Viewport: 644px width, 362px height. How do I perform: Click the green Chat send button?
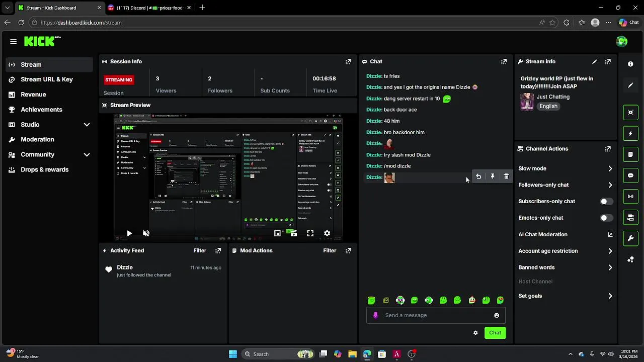point(495,333)
